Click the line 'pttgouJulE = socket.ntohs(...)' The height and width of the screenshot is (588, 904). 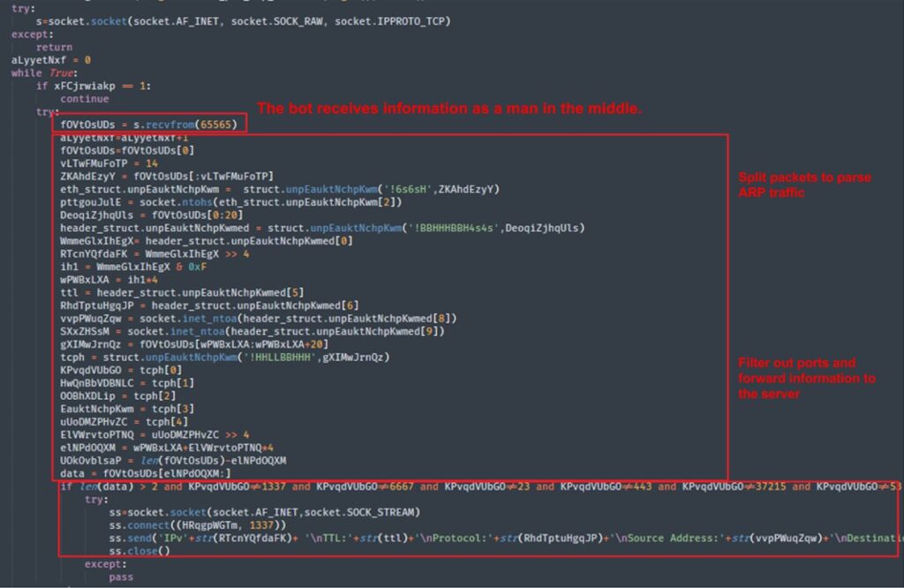(231, 202)
